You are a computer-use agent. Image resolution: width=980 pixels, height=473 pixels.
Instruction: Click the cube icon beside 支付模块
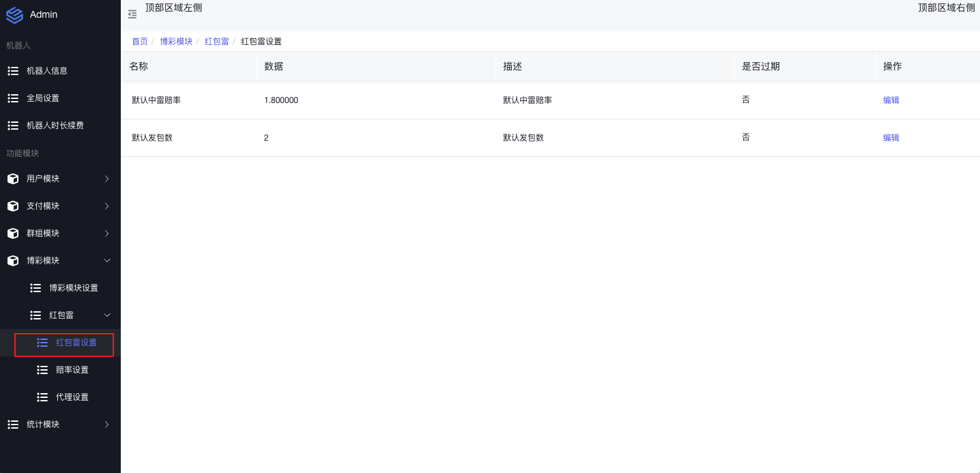pos(13,206)
